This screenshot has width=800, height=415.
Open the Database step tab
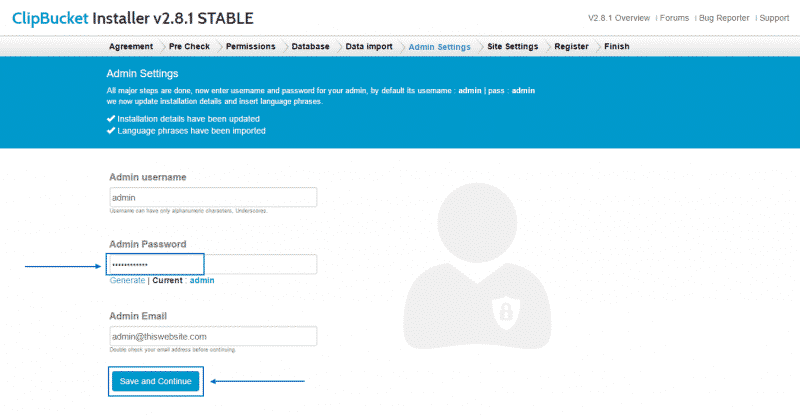pyautogui.click(x=310, y=46)
